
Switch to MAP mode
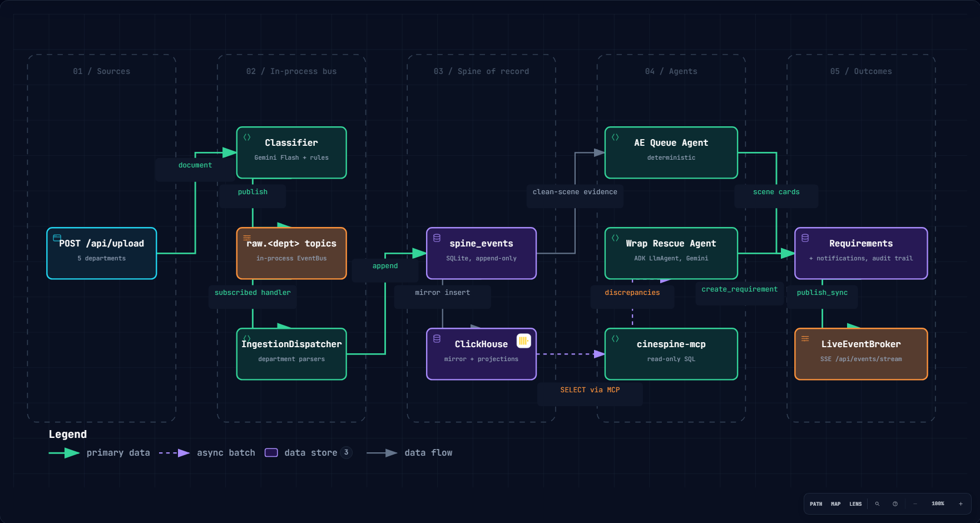[835, 504]
